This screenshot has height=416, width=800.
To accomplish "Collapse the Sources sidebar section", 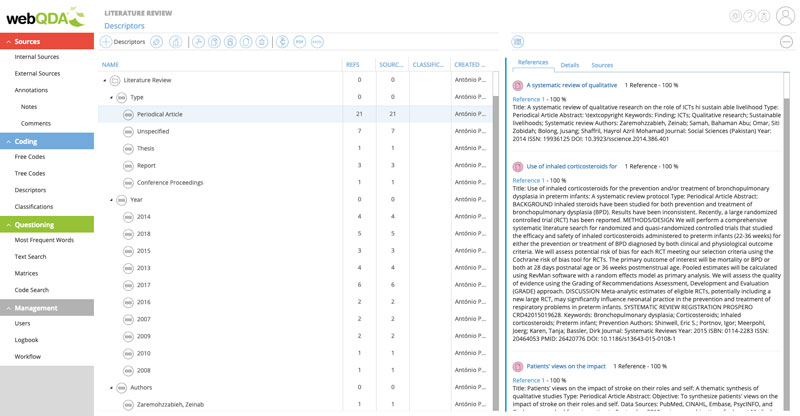I will pyautogui.click(x=8, y=41).
